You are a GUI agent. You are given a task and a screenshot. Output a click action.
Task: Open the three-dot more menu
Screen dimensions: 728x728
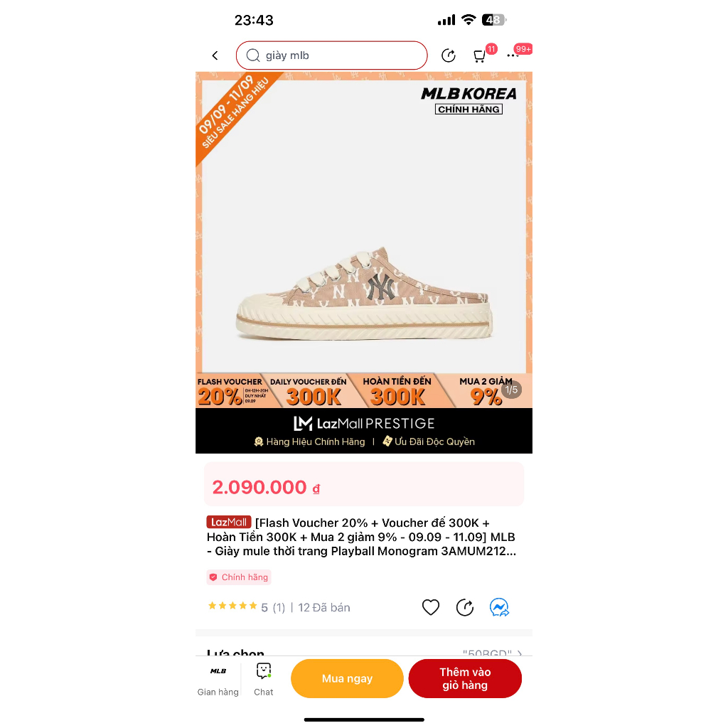click(x=513, y=55)
